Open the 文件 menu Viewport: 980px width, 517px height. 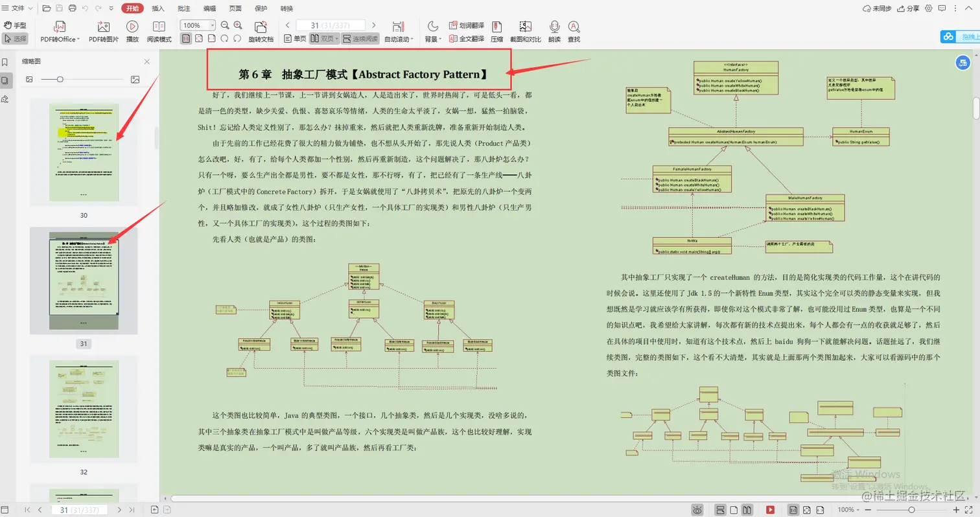click(x=17, y=8)
